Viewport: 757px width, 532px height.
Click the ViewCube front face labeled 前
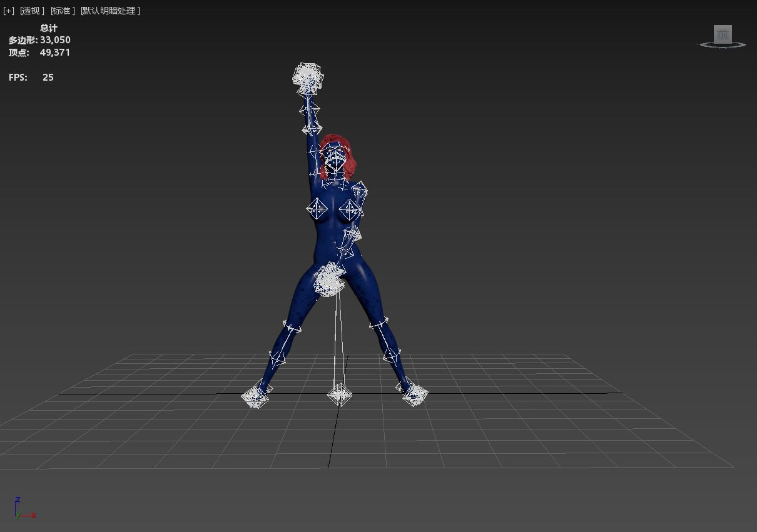click(723, 34)
